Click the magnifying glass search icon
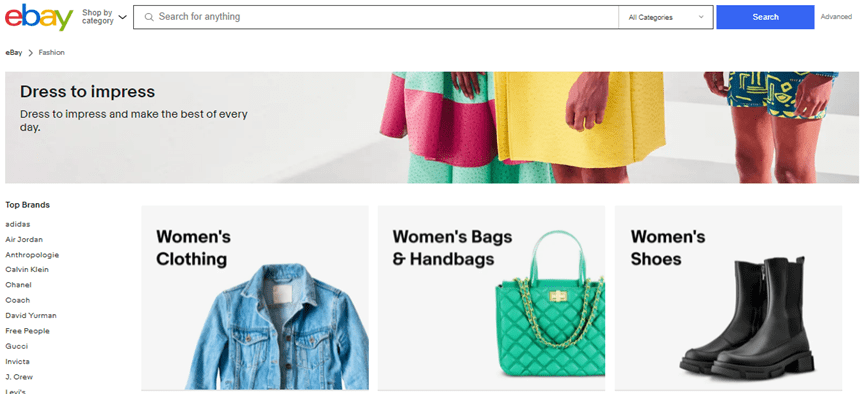The image size is (865, 394). click(148, 17)
